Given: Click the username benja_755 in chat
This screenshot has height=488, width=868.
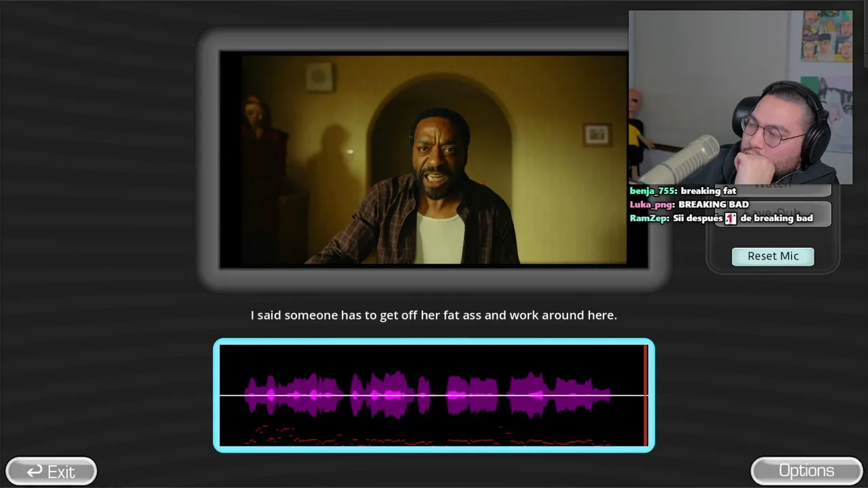Looking at the screenshot, I should click(653, 191).
